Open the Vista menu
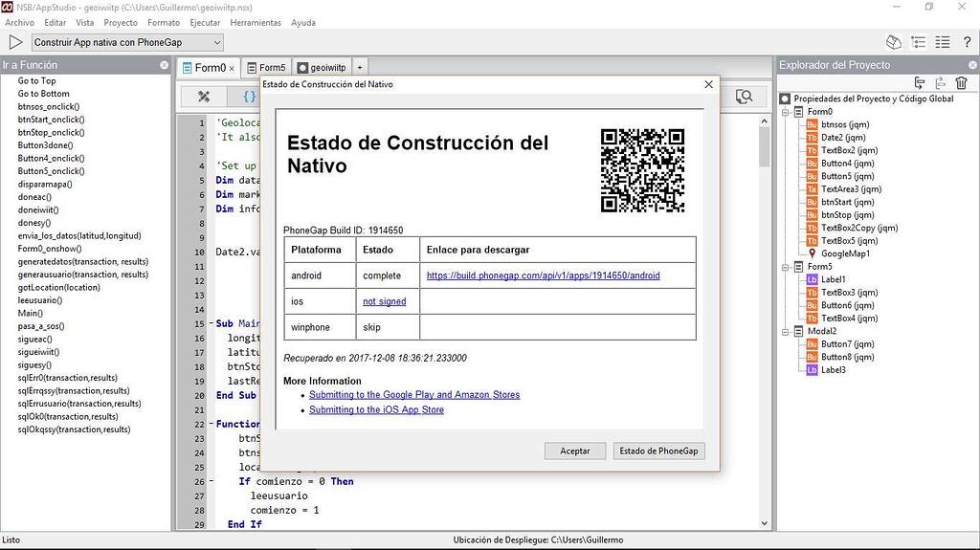 (x=84, y=23)
